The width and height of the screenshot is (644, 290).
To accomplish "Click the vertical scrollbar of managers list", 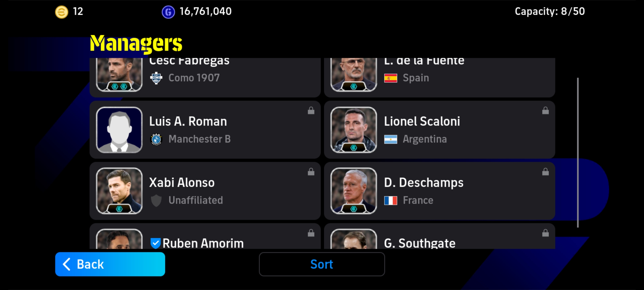I will (x=578, y=153).
